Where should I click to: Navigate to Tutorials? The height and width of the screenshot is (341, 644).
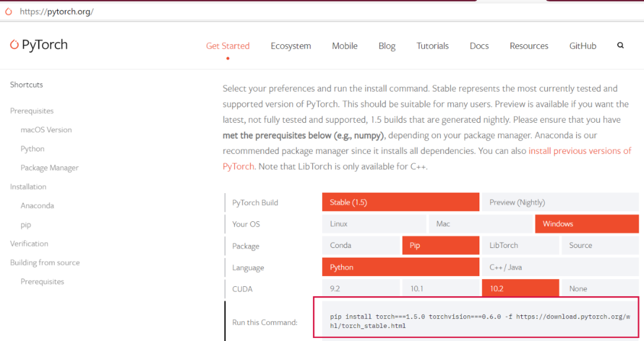432,45
